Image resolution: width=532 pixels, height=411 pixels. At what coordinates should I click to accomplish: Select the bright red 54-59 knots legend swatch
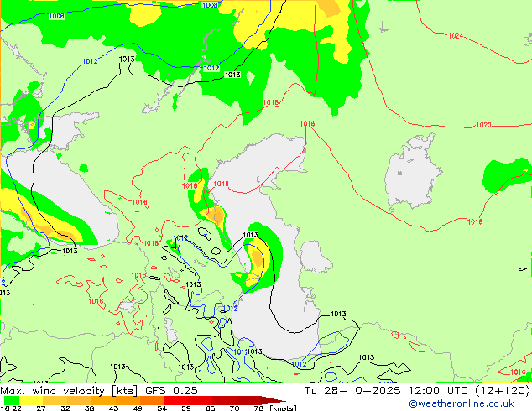coord(175,400)
